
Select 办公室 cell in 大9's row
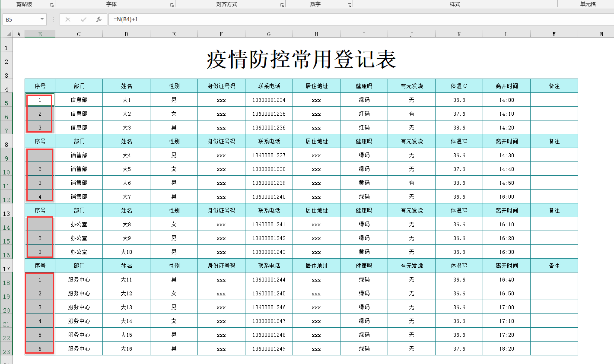(79, 238)
